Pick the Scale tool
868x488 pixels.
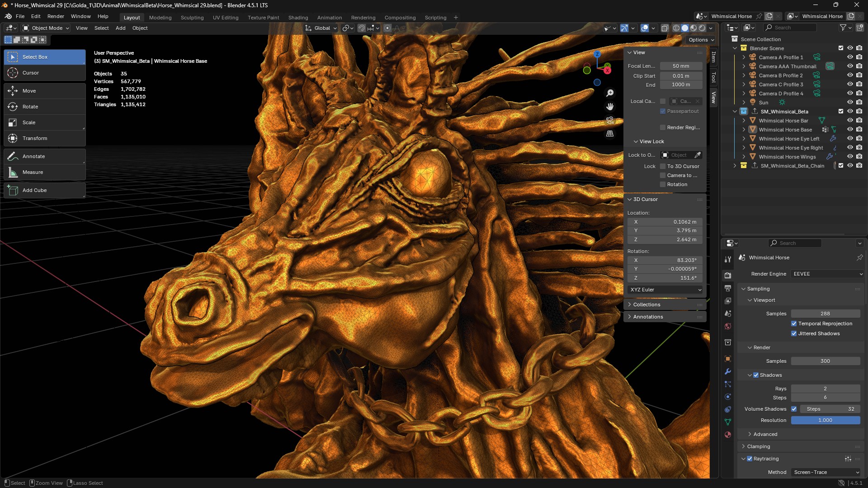click(44, 122)
